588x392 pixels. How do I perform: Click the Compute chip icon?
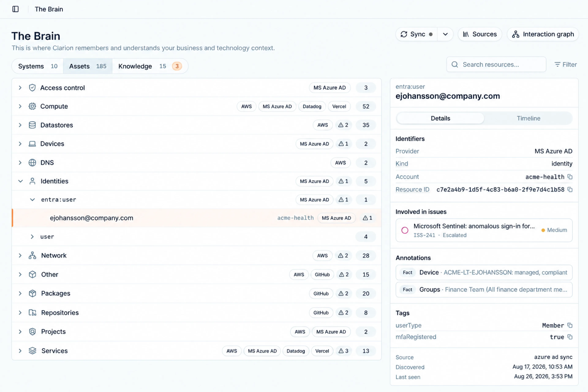pos(32,106)
